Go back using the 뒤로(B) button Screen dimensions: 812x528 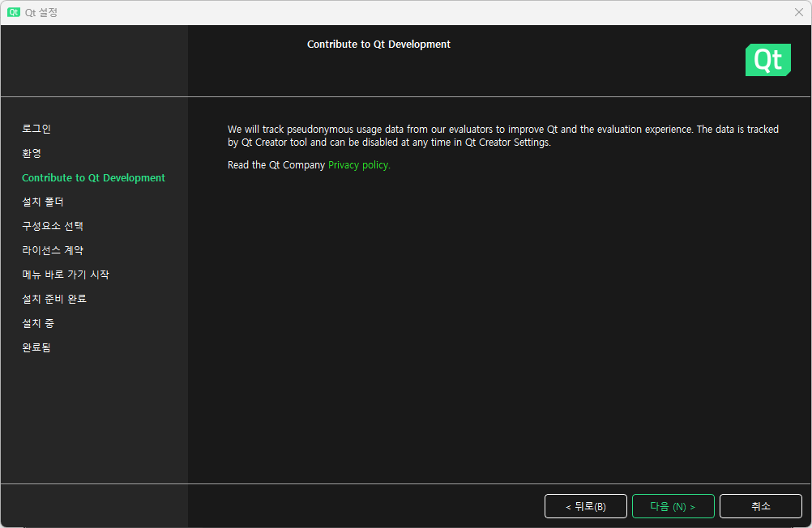[x=586, y=506]
